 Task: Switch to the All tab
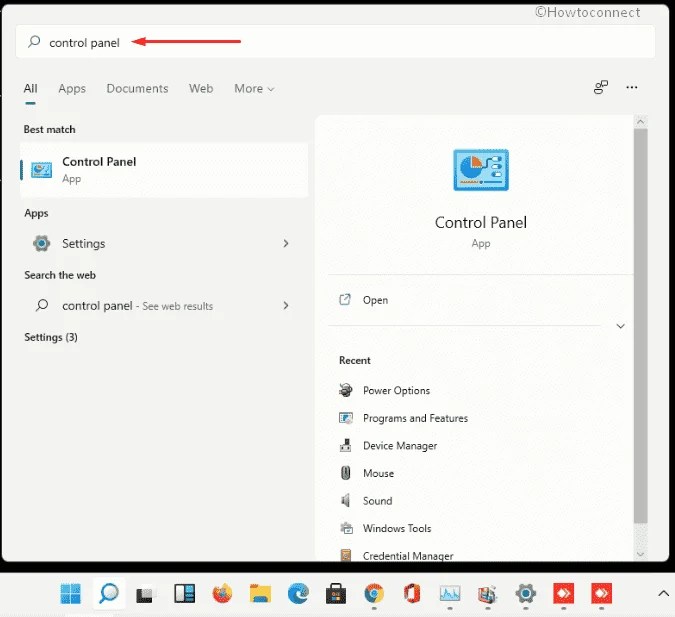pyautogui.click(x=30, y=88)
